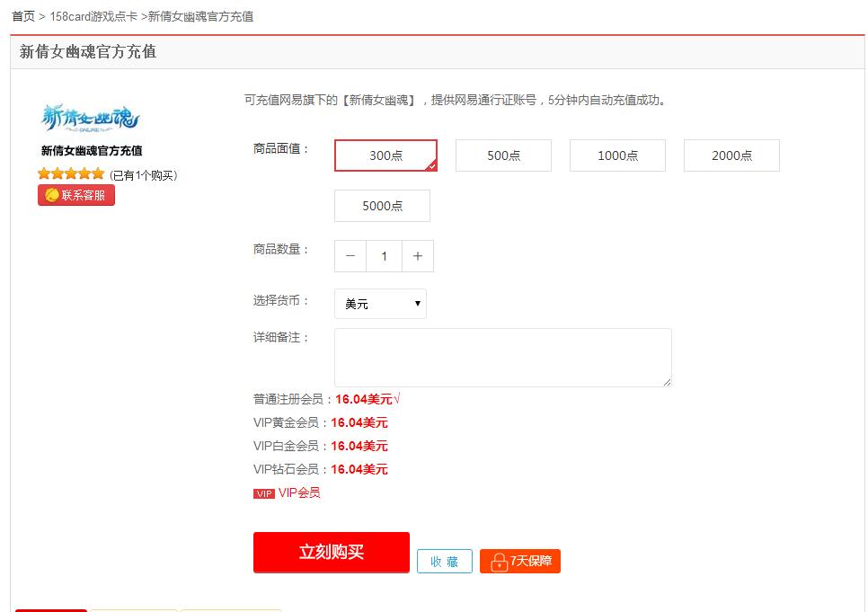Screen dimensions: 868x612
Task: Open the VIP会员 link
Action: [x=299, y=492]
